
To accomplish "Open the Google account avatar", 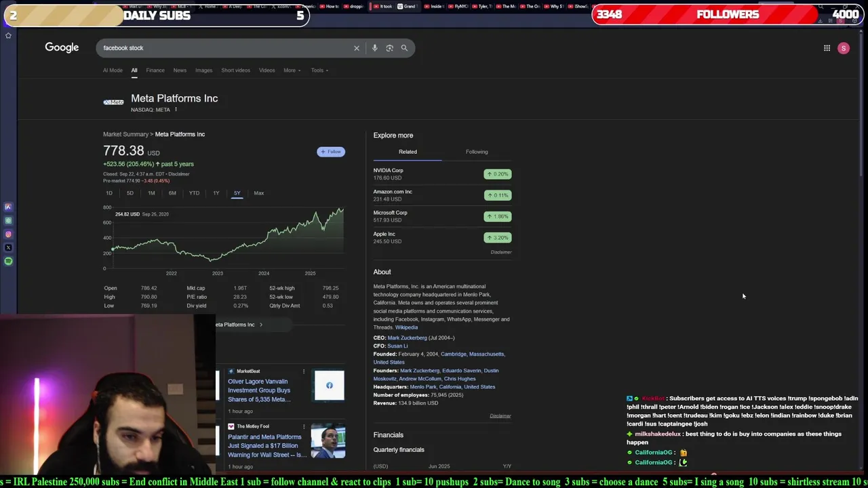I will click(844, 48).
